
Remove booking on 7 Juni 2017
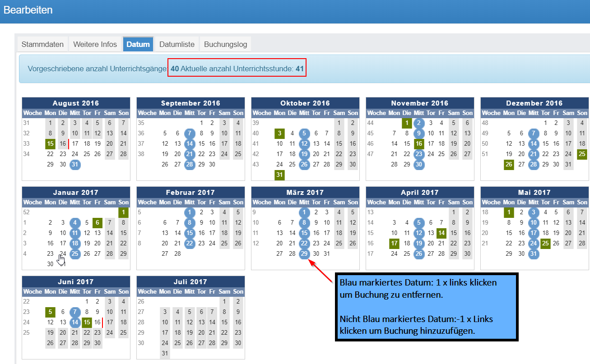[x=75, y=312]
